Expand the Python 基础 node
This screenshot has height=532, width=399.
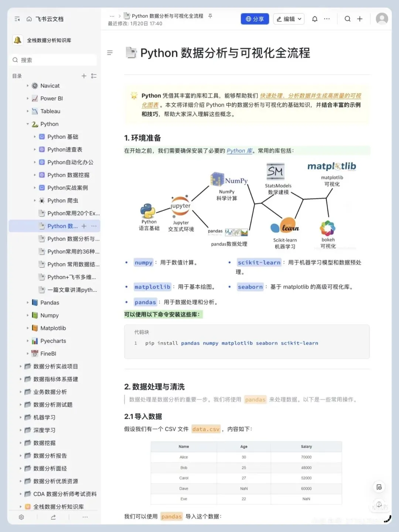point(35,137)
